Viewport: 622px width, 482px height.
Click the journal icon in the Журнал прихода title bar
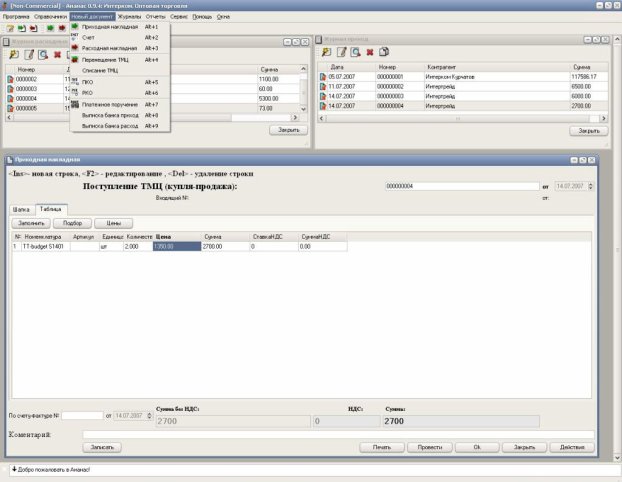click(319, 39)
